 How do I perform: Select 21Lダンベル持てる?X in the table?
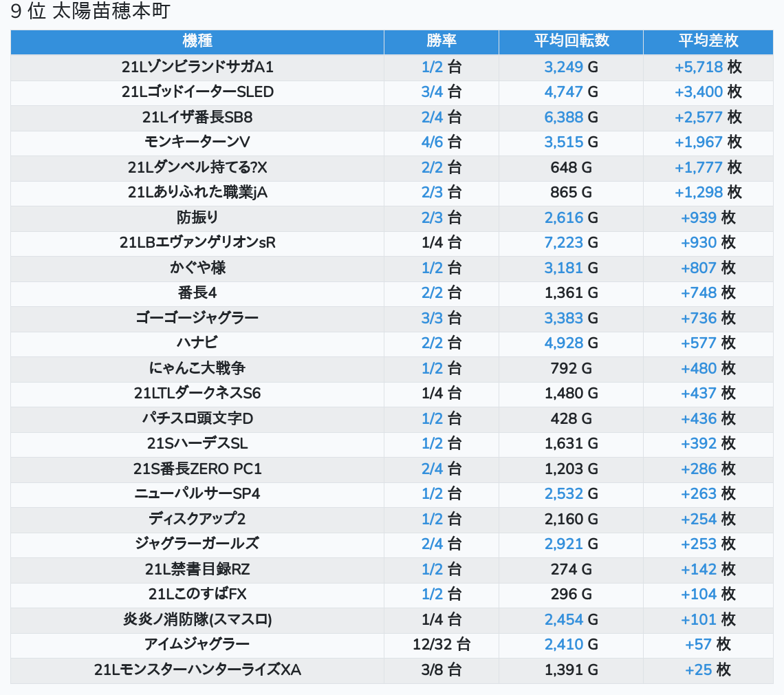pyautogui.click(x=197, y=167)
